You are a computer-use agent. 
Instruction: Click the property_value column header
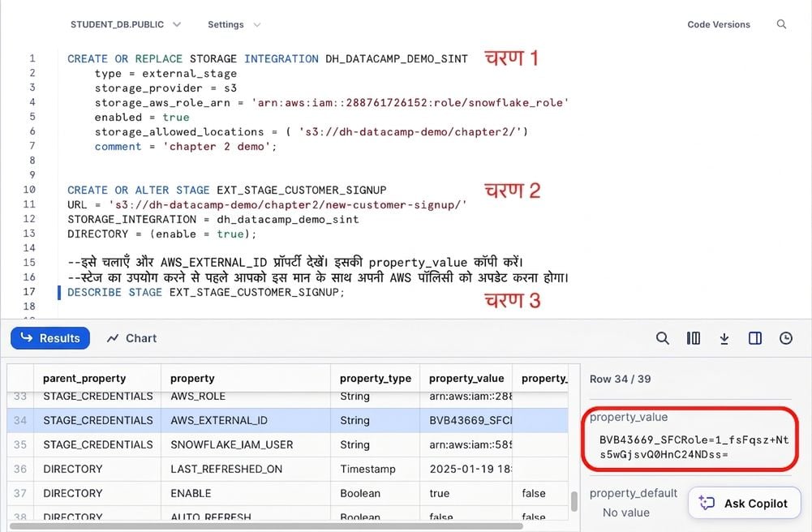click(466, 378)
